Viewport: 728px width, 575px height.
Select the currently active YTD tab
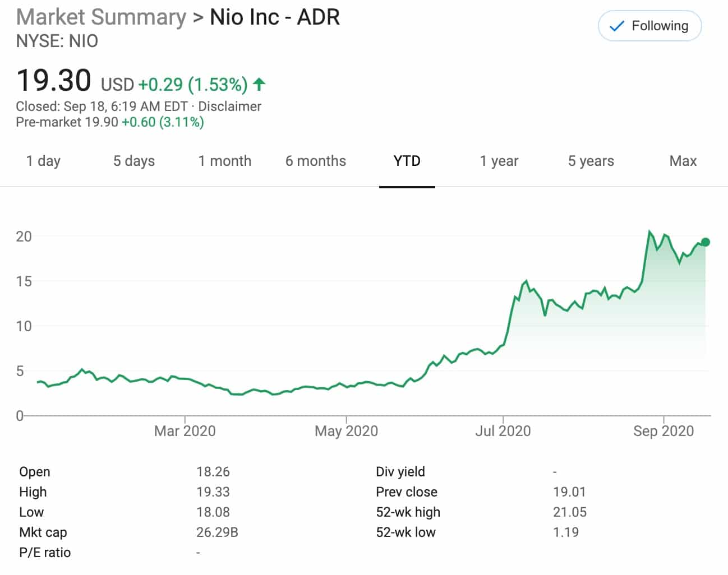pyautogui.click(x=407, y=161)
